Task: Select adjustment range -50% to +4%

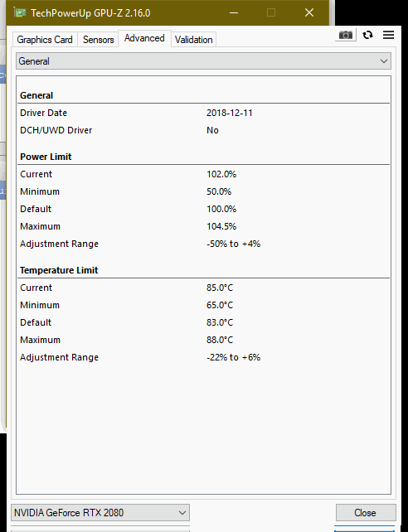Action: [234, 244]
